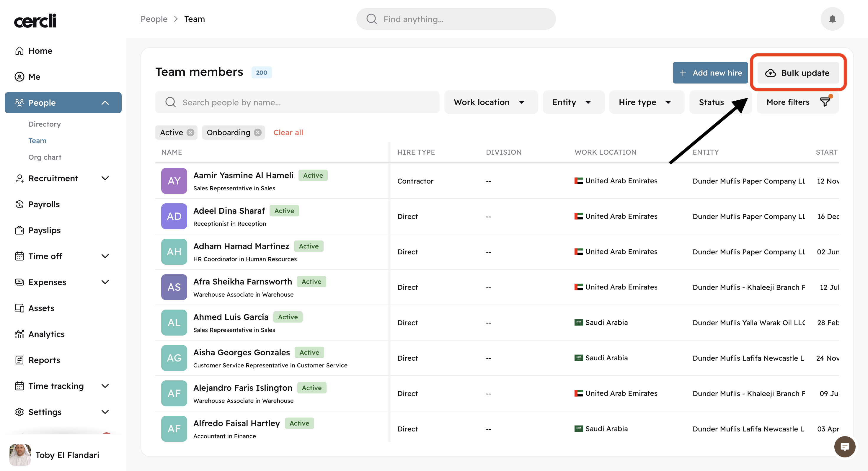Collapse the People sidebar section
Viewport: 868px width, 471px height.
105,103
